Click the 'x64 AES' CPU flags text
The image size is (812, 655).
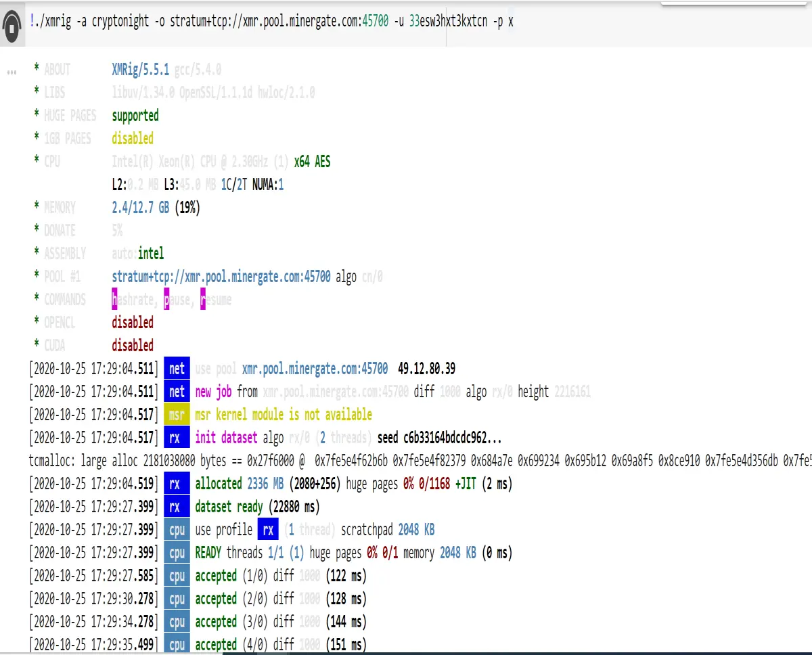(312, 161)
